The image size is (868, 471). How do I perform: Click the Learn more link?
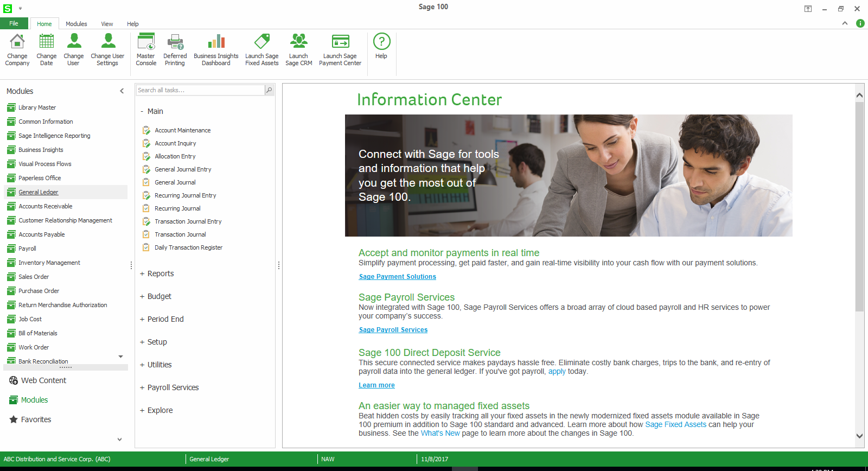(x=376, y=385)
